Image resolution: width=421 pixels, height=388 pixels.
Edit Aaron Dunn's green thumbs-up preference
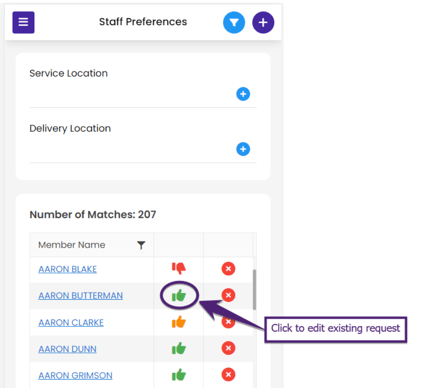click(x=179, y=348)
